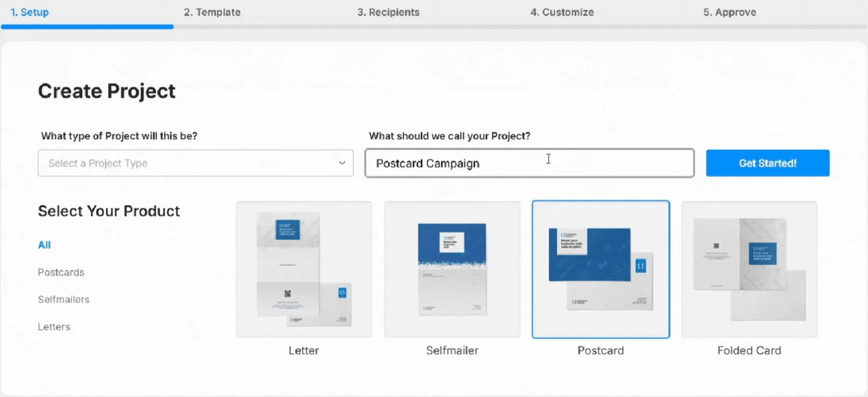Click the Selfmailer caption text

click(452, 350)
